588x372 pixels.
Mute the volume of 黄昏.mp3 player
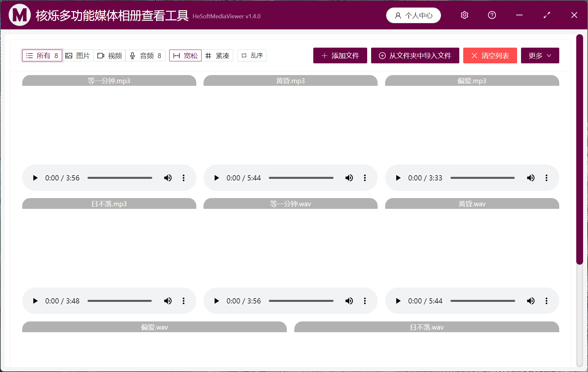349,178
